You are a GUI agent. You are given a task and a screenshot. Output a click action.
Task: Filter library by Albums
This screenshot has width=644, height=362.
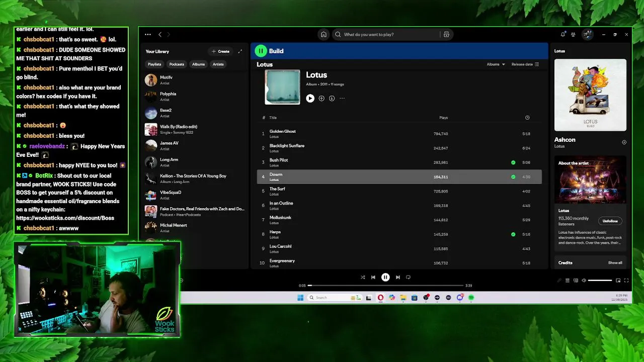click(198, 64)
